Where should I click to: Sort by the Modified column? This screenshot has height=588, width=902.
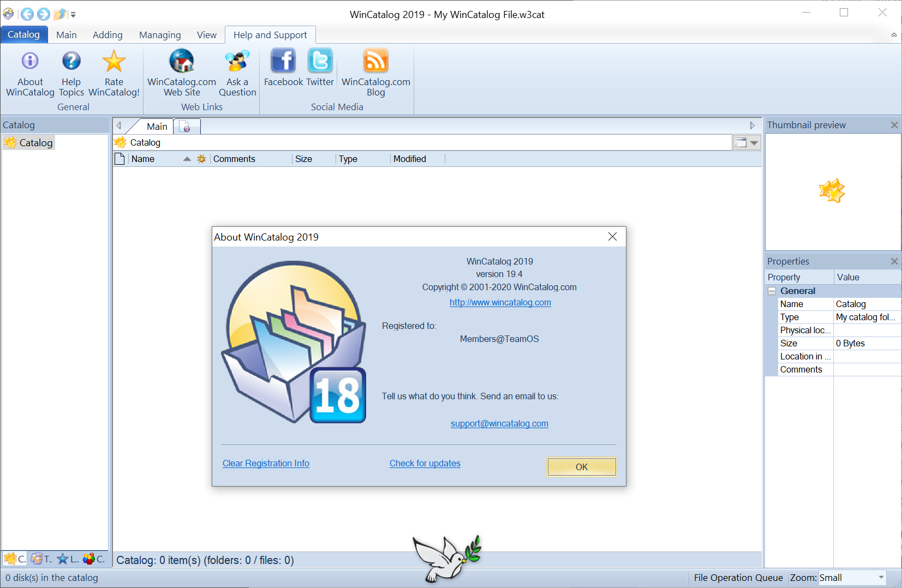417,159
